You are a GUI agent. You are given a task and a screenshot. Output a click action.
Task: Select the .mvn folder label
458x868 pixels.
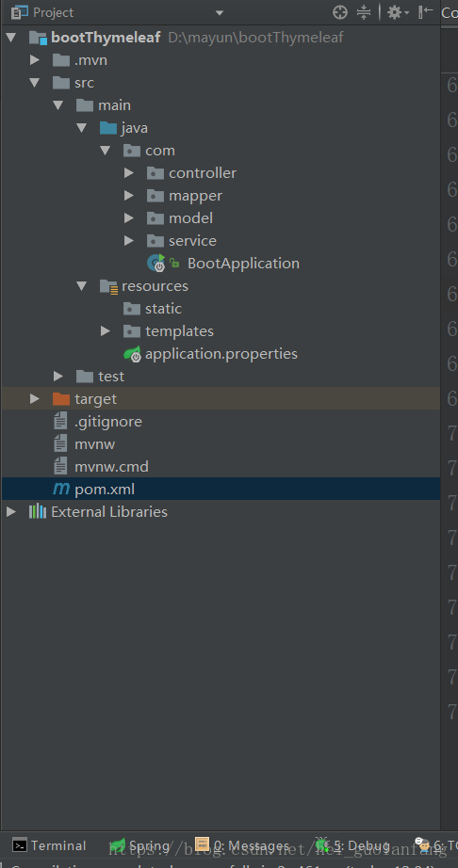(x=90, y=60)
